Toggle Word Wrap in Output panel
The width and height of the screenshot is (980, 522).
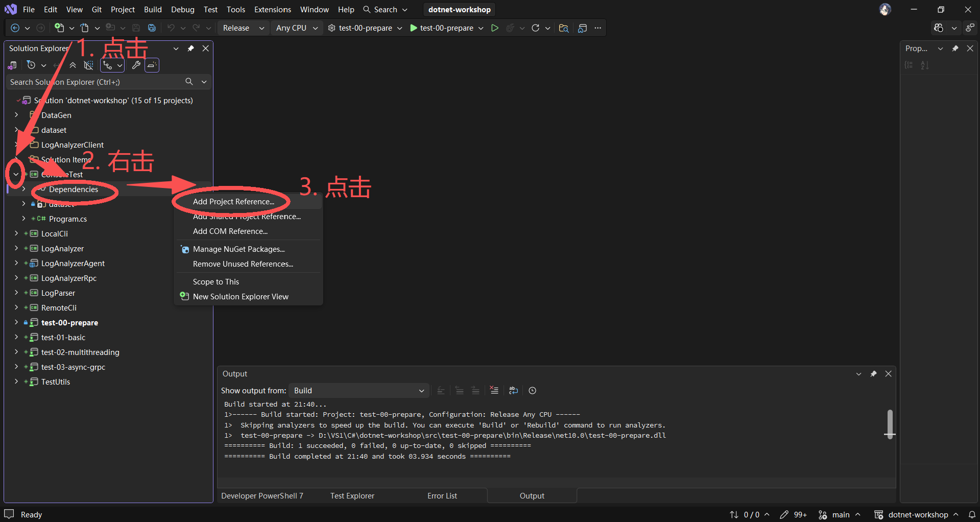coord(513,390)
